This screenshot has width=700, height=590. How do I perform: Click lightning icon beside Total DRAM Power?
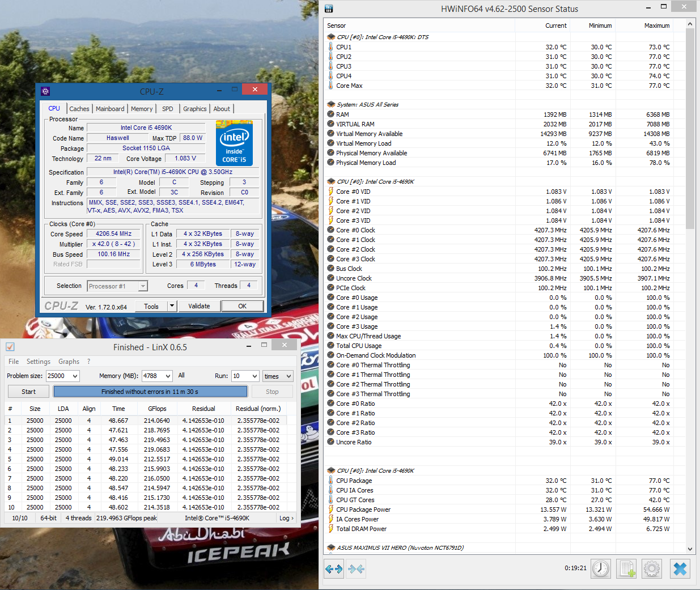(331, 529)
